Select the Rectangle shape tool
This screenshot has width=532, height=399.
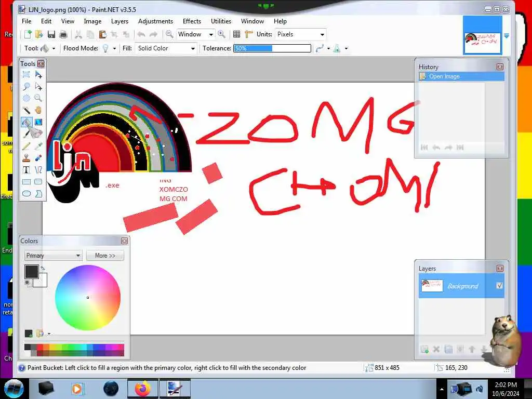point(26,182)
